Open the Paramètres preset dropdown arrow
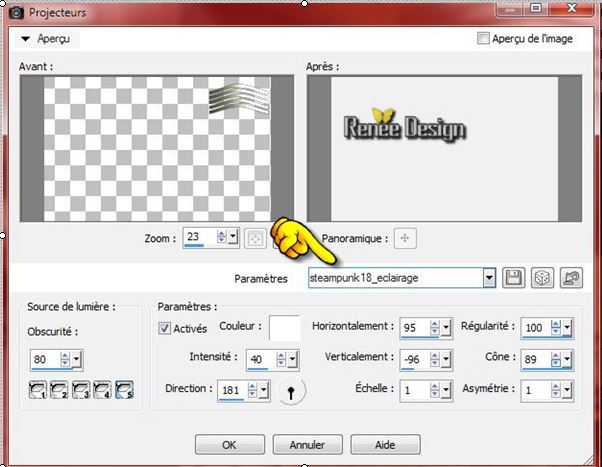Screen dimensions: 602x467 [489, 278]
